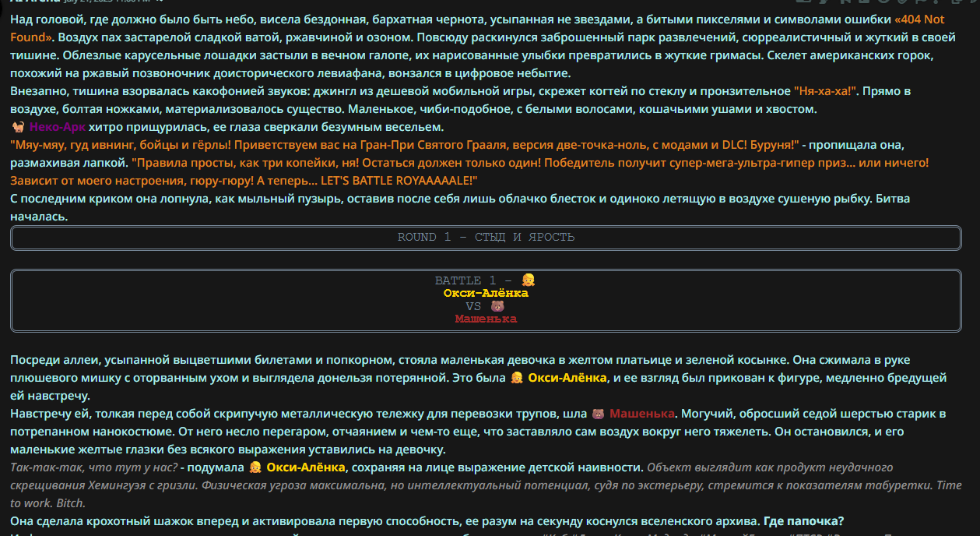Click Окси-Алёнка name after "подумала"
Screen dimensions: 980x536
point(306,467)
